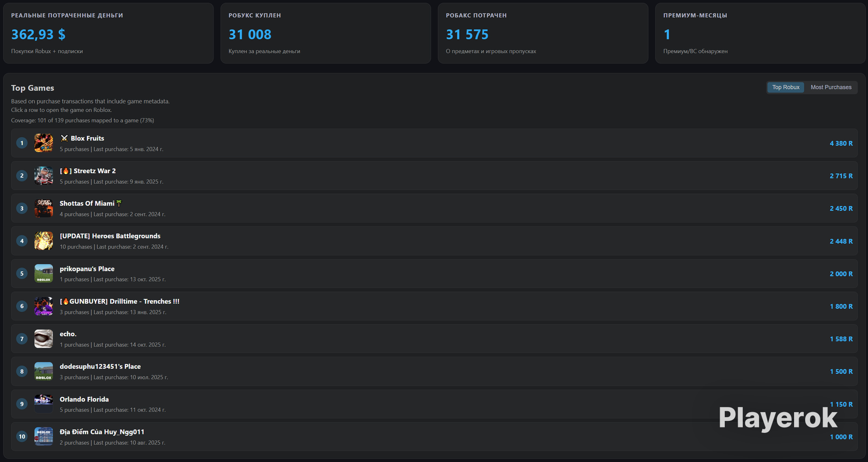Click the Streetz War 2 game icon

click(43, 176)
